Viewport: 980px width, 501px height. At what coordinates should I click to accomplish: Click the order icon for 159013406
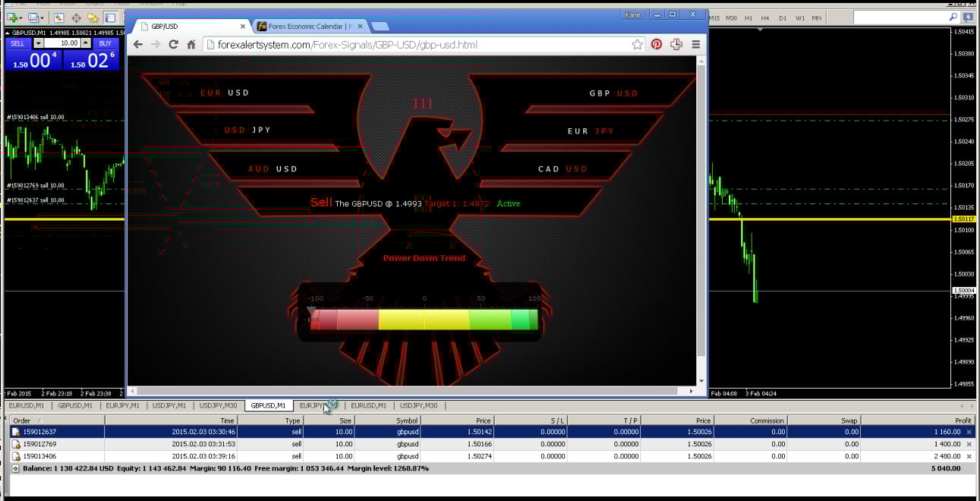[16, 456]
